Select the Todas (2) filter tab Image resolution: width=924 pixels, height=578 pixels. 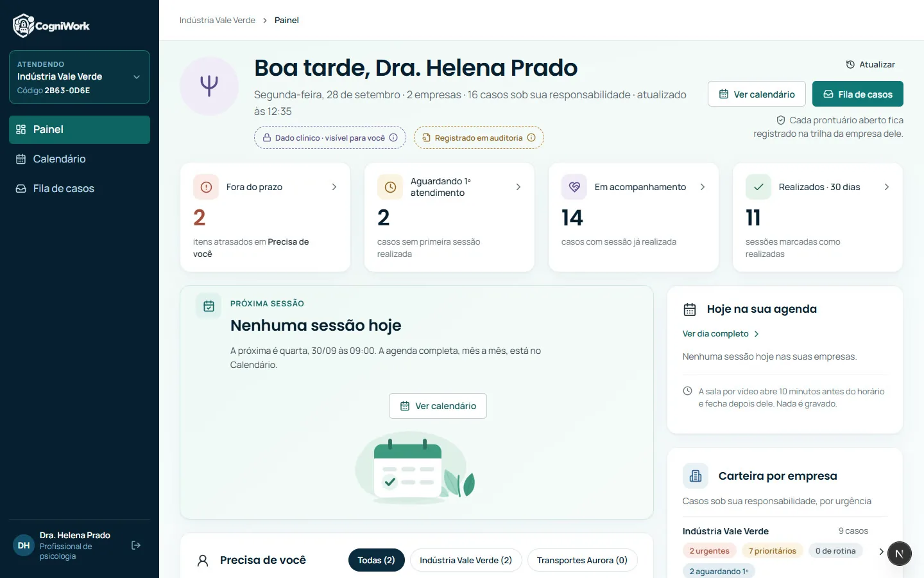click(376, 560)
